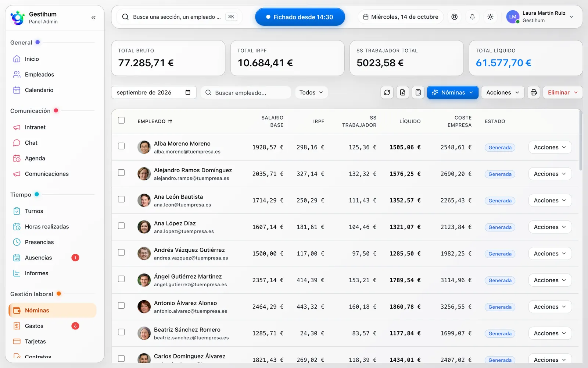Viewport: 588px width, 368px height.
Task: Select Ana López Díaz's checkbox
Action: tap(121, 226)
